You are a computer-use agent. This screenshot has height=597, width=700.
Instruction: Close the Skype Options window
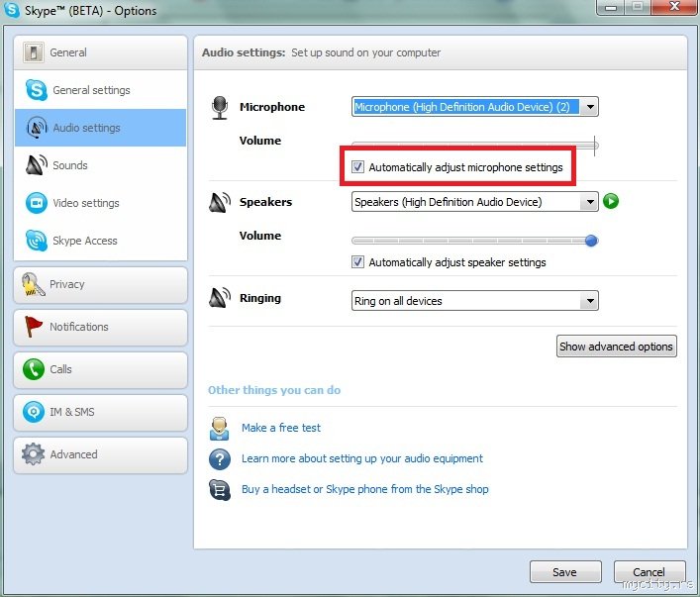(x=674, y=7)
